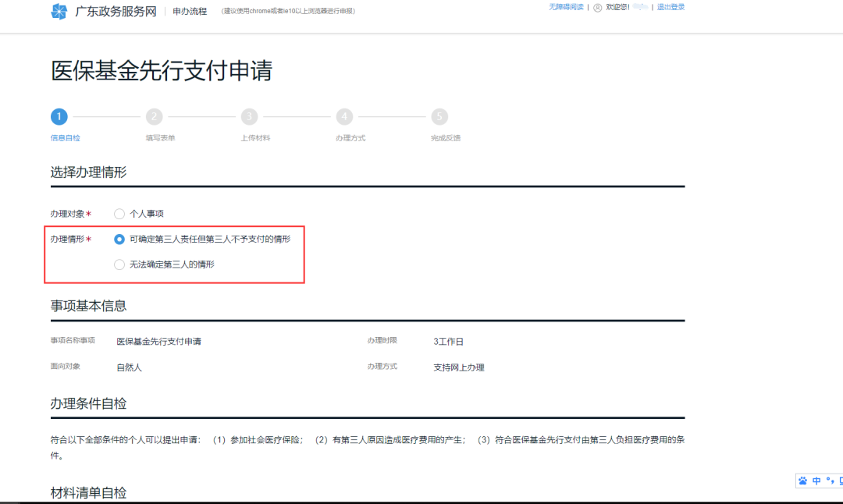Screen dimensions: 843x504
Task: Click the 广东政务服务网 site title text
Action: pyautogui.click(x=115, y=11)
